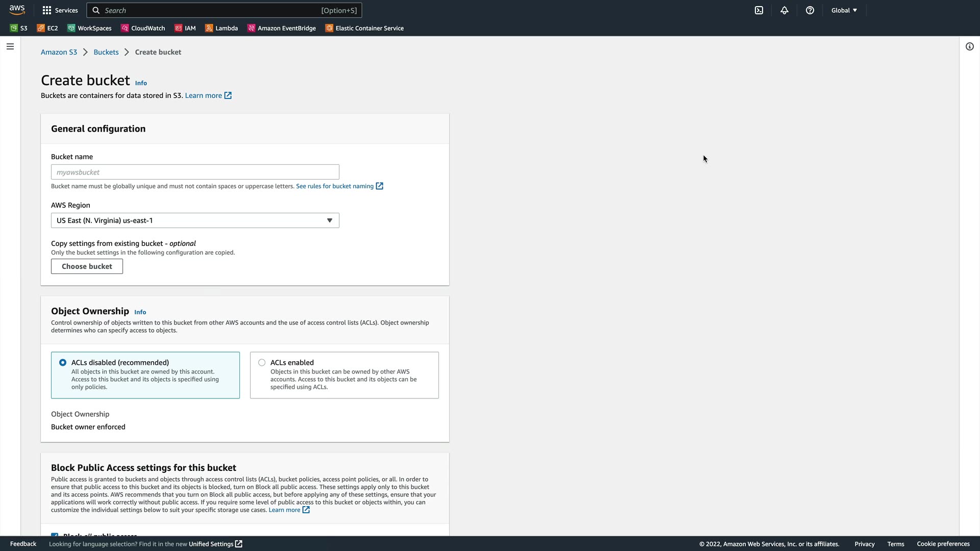Go to Amazon S3 breadcrumb

[59, 52]
